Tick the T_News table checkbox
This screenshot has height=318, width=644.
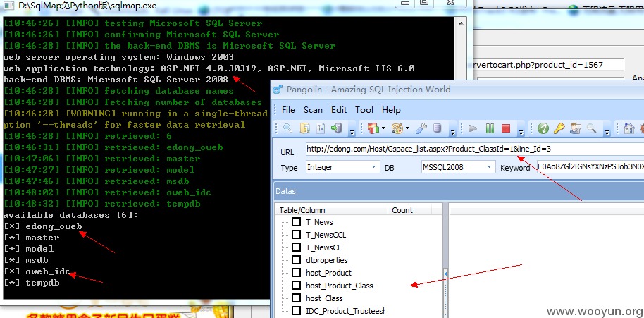point(296,222)
